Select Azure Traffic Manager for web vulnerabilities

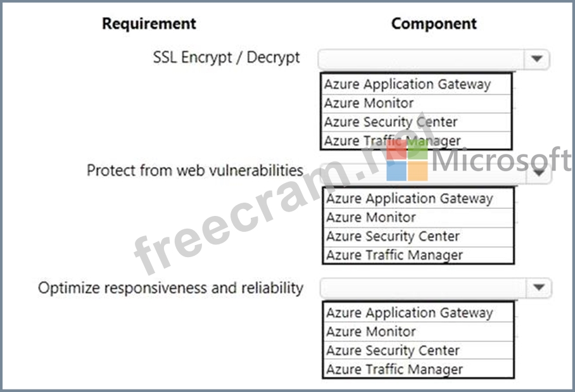pos(418,255)
